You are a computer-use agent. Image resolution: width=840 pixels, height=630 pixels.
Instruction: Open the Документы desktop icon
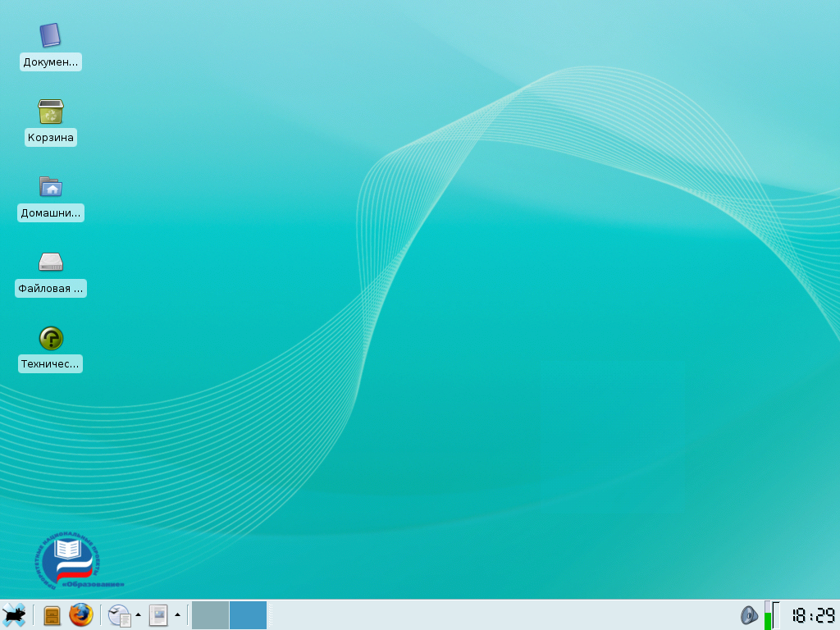pos(50,35)
